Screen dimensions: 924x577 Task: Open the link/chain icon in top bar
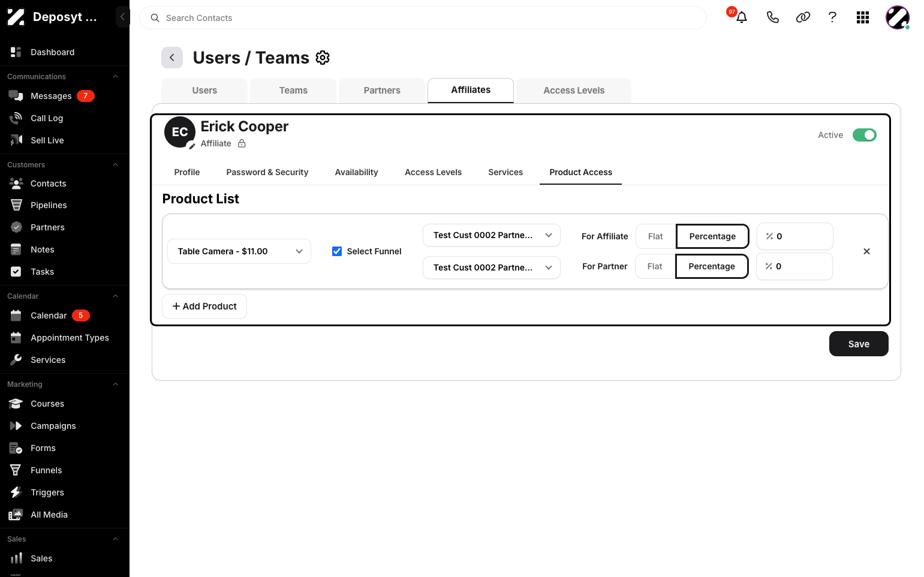(x=803, y=17)
